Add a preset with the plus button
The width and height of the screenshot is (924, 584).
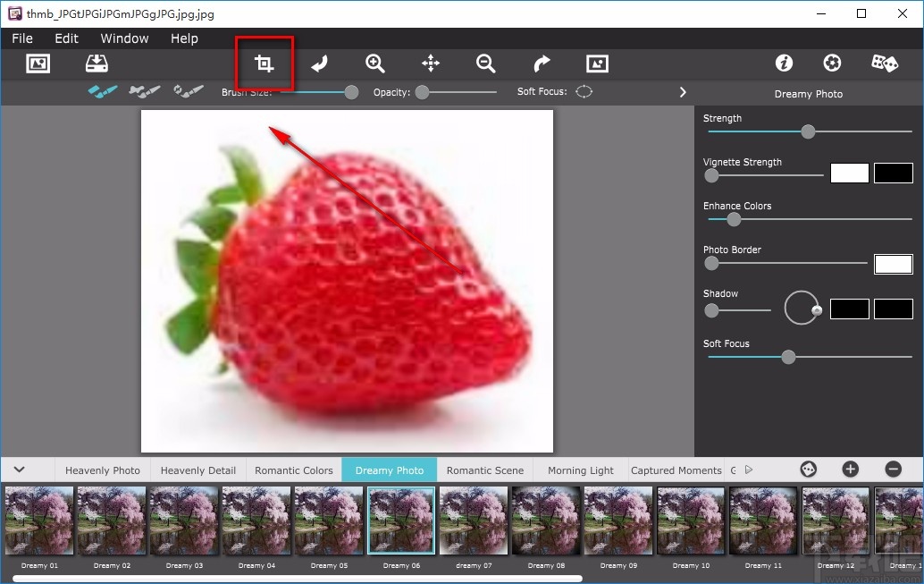(x=850, y=470)
